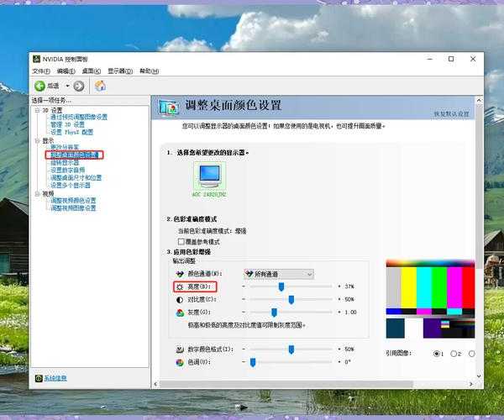Click the 系统信息 link
504x420 pixels.
[55, 378]
